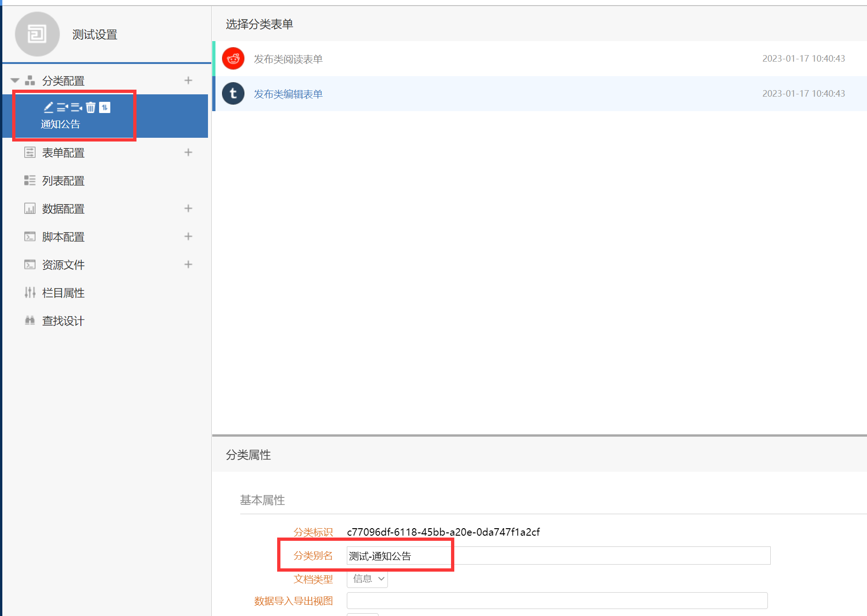The image size is (867, 616).
Task: Click the form icon beside 表单配置
Action: pyautogui.click(x=30, y=152)
